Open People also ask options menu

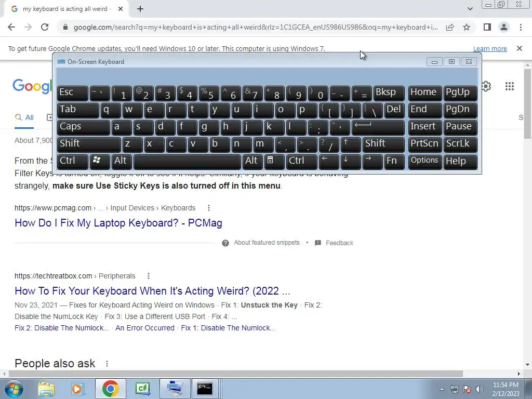(x=107, y=363)
